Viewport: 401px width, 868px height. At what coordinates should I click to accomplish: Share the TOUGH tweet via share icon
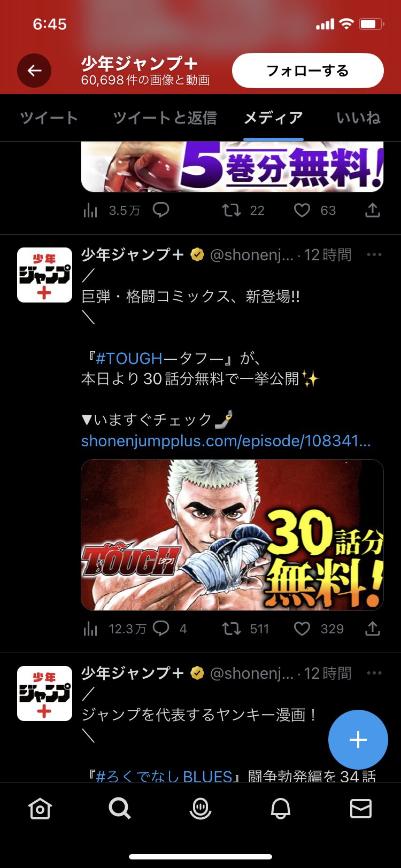click(x=373, y=629)
